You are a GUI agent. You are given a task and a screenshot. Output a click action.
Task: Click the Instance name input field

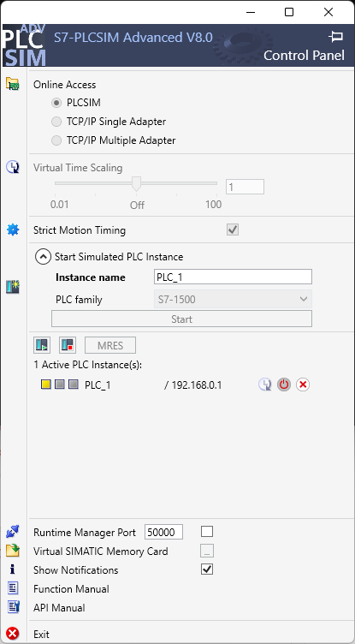point(233,277)
